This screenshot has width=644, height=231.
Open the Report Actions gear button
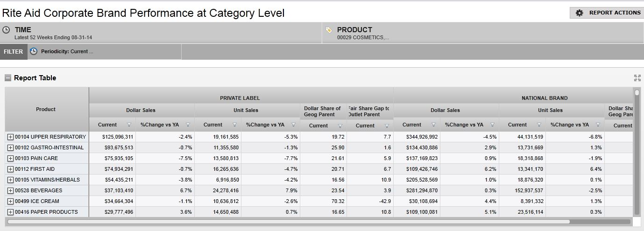(x=607, y=13)
